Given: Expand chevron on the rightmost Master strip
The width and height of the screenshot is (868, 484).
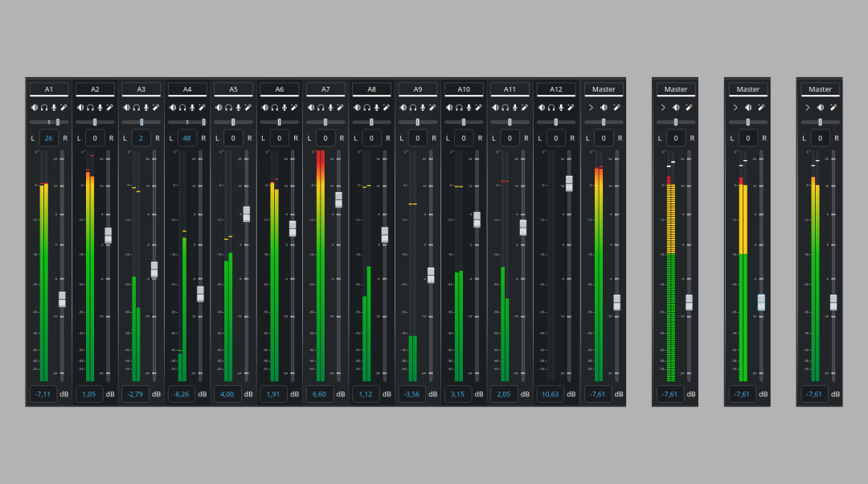Looking at the screenshot, I should point(808,107).
